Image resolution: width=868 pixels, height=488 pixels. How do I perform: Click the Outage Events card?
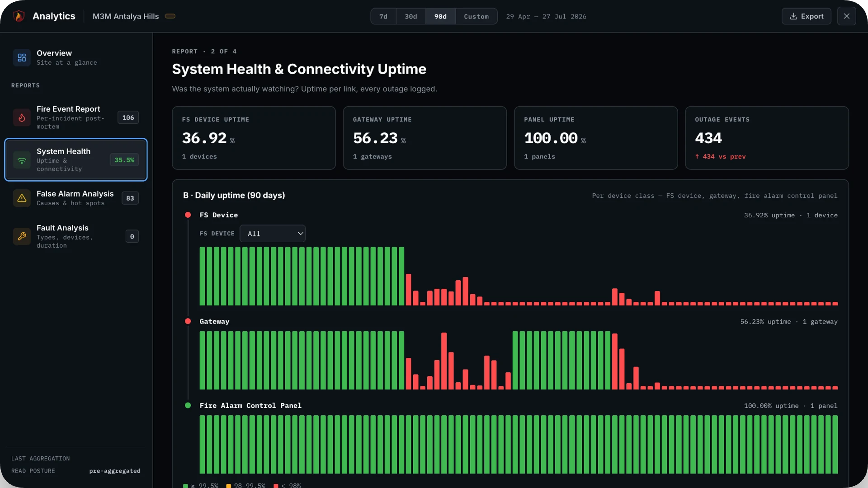[x=767, y=138]
